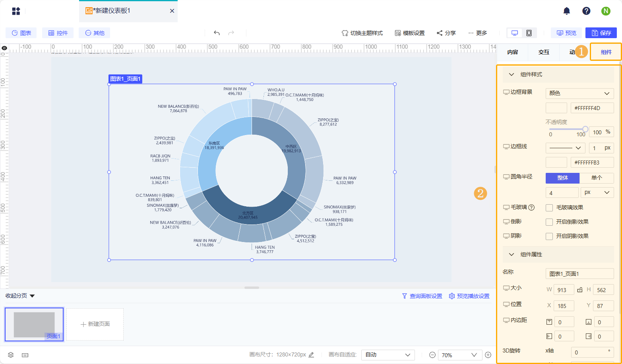622x364 pixels.
Task: Click the height field showing 562
Action: point(603,290)
